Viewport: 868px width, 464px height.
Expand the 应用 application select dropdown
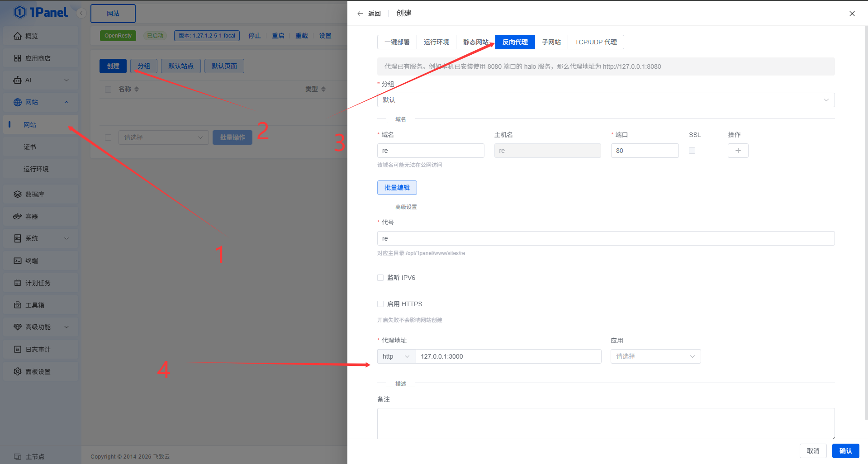pos(655,356)
